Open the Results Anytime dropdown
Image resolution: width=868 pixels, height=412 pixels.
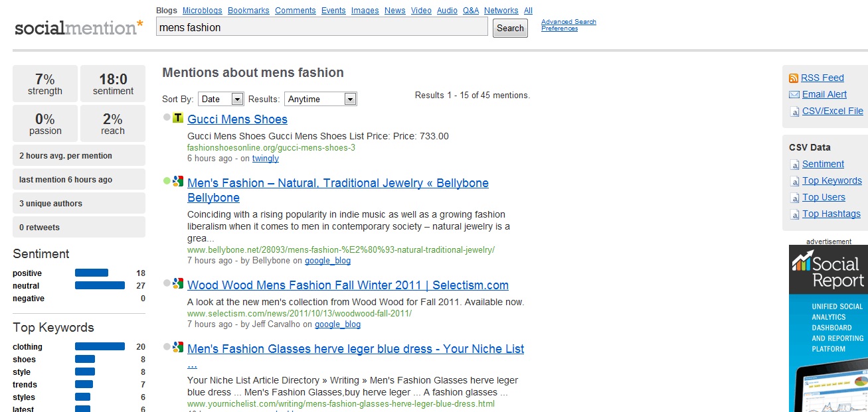tap(321, 99)
